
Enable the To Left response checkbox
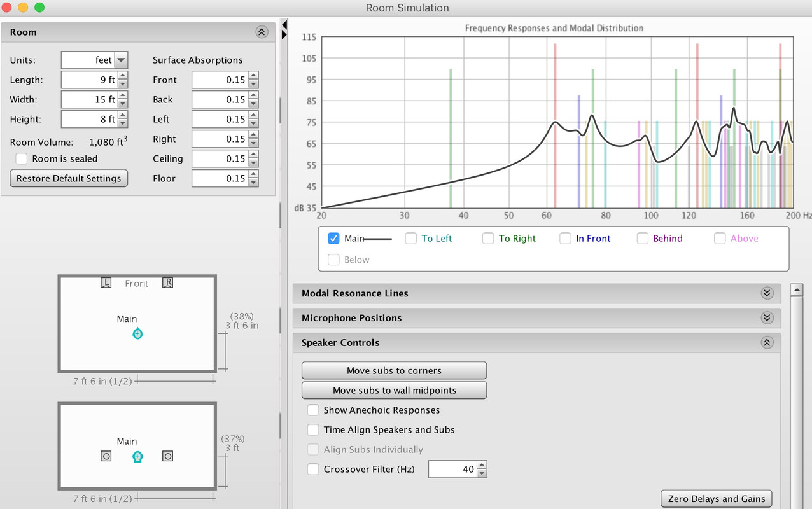click(x=411, y=238)
